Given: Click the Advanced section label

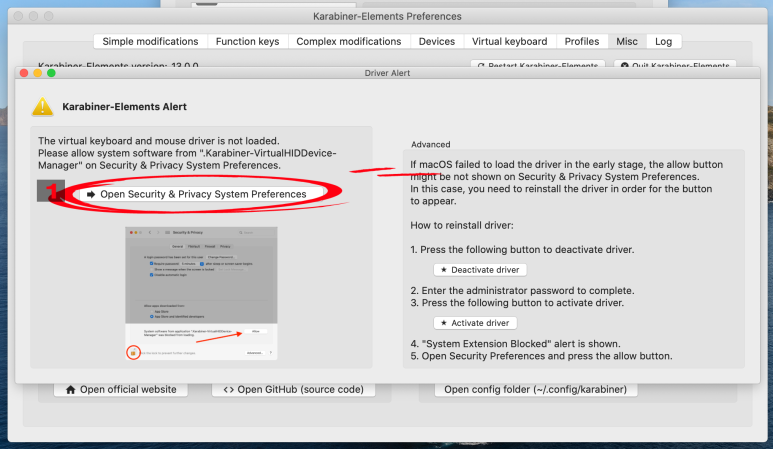Looking at the screenshot, I should coord(430,144).
